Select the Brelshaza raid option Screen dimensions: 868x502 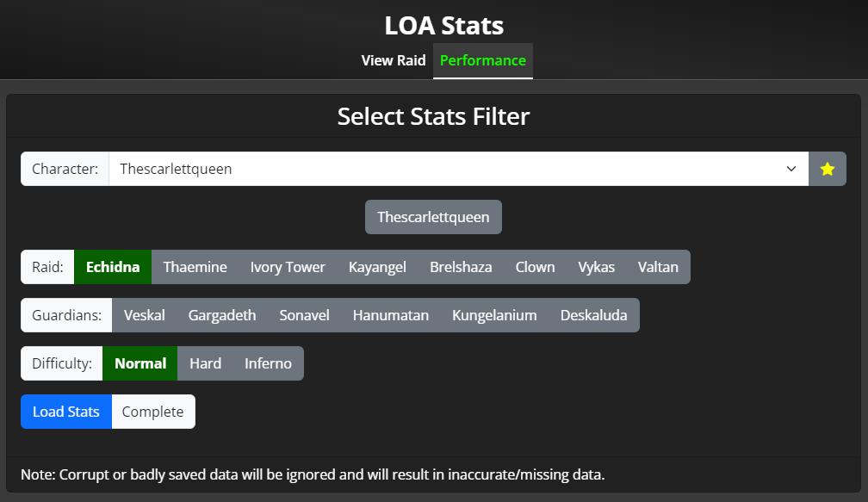coord(461,267)
